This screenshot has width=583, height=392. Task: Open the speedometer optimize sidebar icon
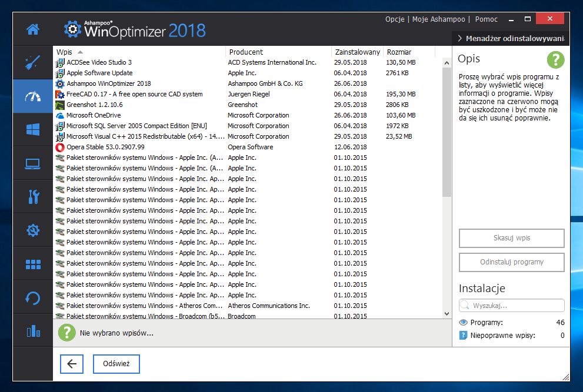pos(33,96)
